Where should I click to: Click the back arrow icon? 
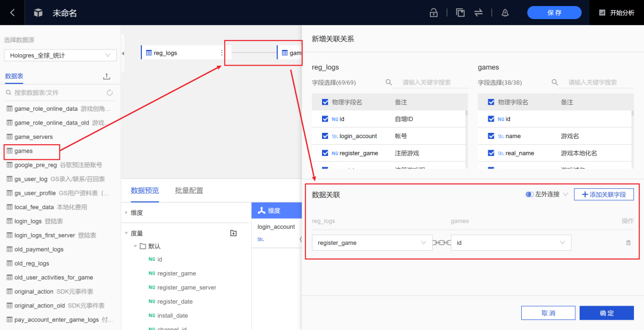point(13,13)
